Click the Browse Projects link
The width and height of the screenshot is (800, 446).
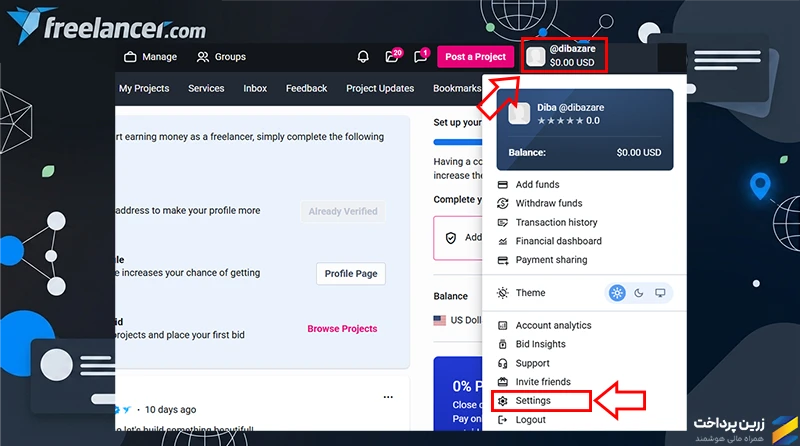click(x=342, y=329)
